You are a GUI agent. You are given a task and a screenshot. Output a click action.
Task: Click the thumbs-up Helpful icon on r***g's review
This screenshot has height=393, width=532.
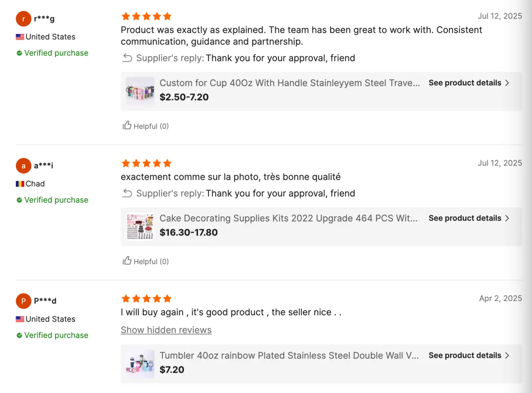coord(127,126)
